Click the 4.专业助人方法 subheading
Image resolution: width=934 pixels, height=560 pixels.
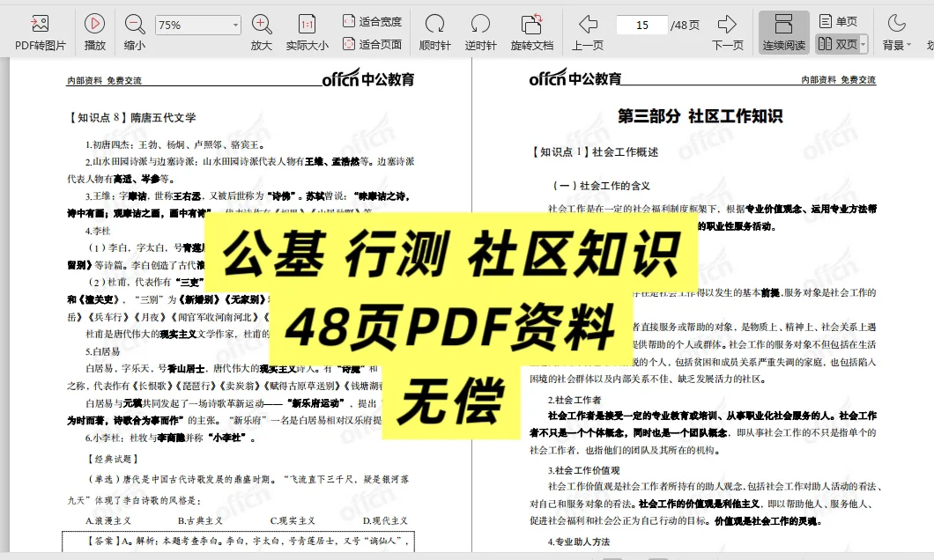[579, 542]
